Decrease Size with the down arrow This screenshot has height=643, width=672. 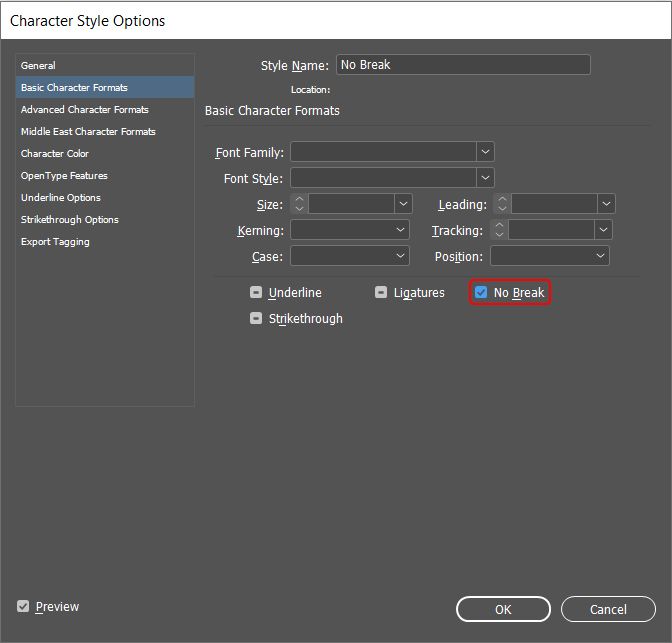(299, 208)
